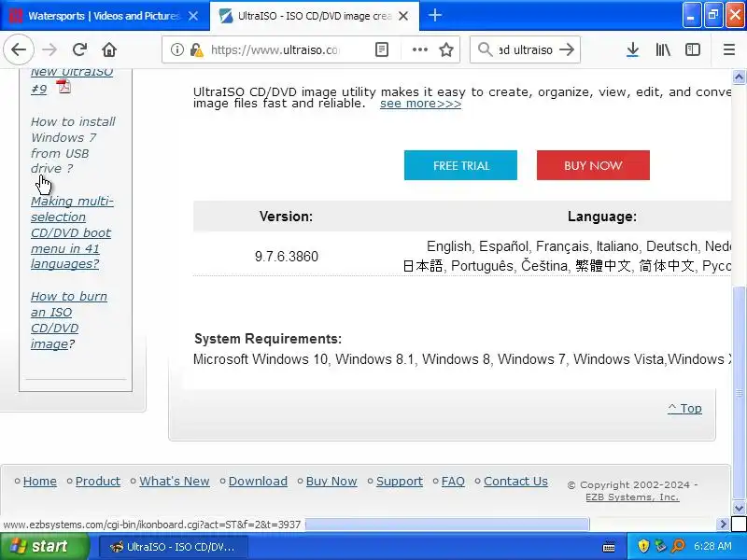Open the downloads panel
747x560 pixels.
(x=632, y=49)
